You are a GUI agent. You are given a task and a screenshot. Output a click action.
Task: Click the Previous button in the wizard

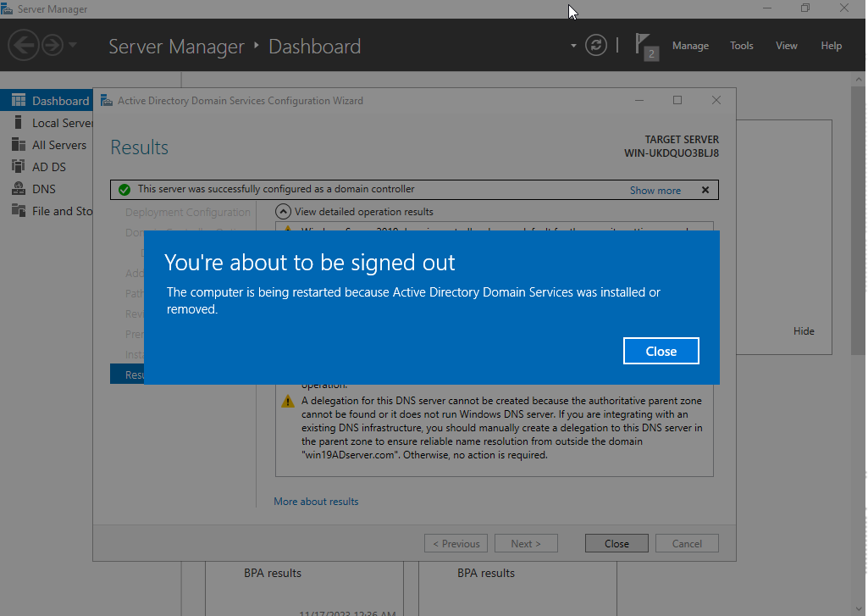tap(456, 543)
